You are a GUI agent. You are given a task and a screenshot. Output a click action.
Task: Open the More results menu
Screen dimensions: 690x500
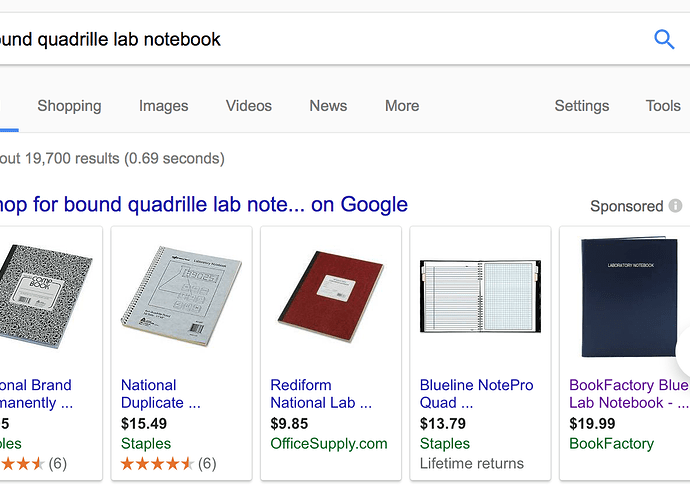pos(402,106)
